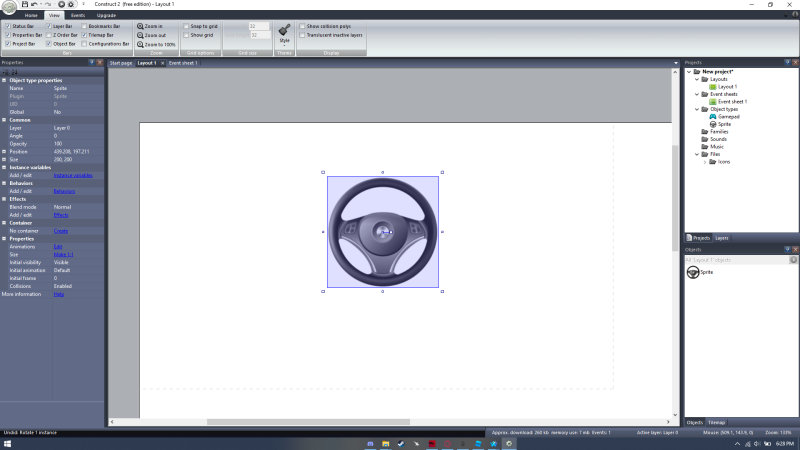Select Event sheet 1 icon in Projects tree
800x450 pixels.
tap(713, 102)
